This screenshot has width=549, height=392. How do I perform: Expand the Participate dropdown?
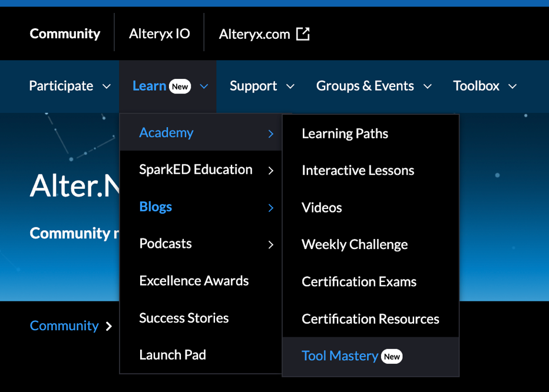[x=61, y=86]
